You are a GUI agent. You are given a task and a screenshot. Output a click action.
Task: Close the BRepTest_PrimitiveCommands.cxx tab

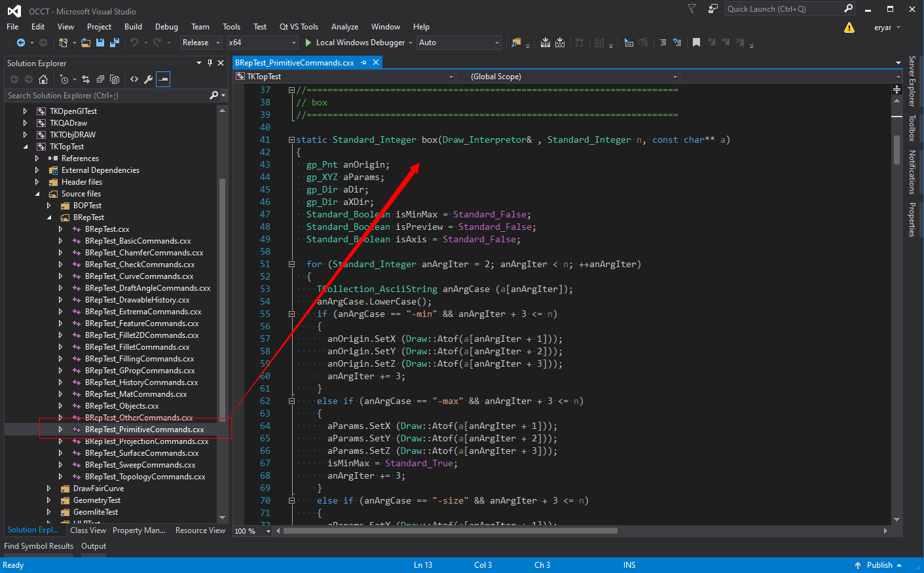tap(376, 62)
